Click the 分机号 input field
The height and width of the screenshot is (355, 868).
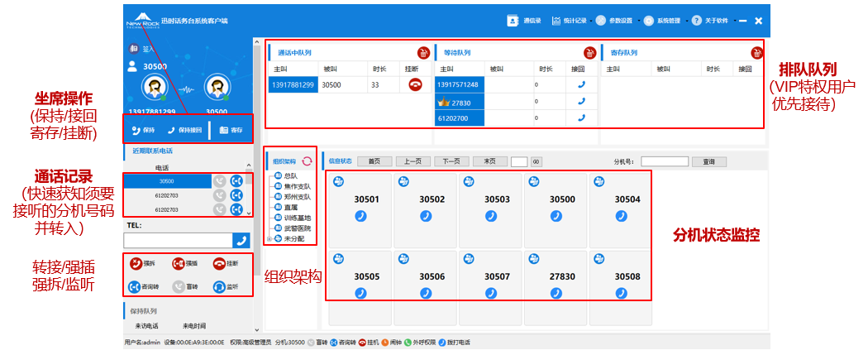tap(664, 161)
